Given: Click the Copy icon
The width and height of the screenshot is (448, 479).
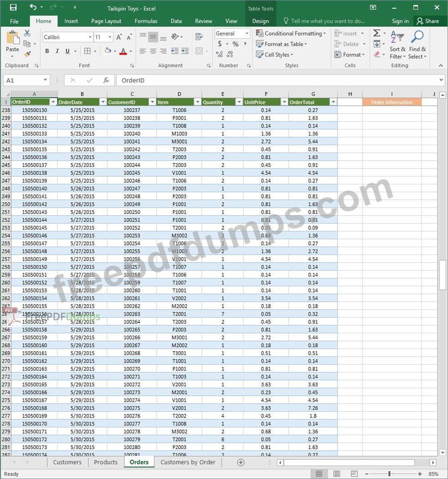Looking at the screenshot, I should click(27, 44).
